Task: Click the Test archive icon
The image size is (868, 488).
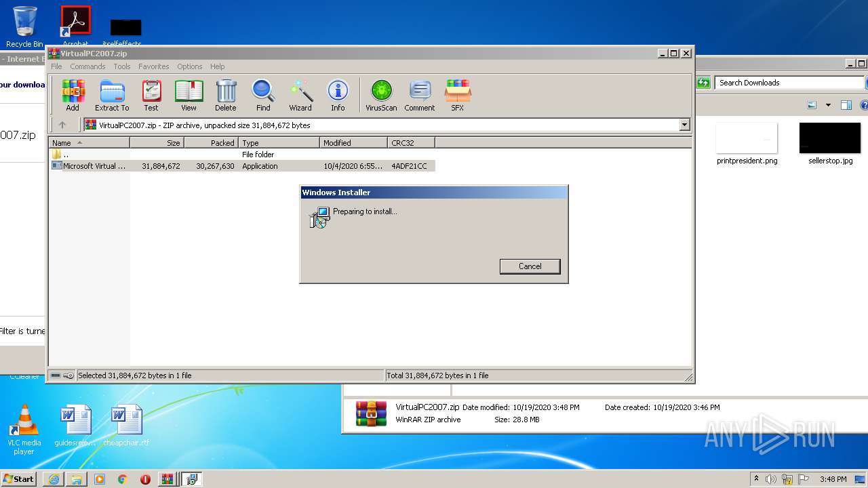Action: click(x=151, y=95)
